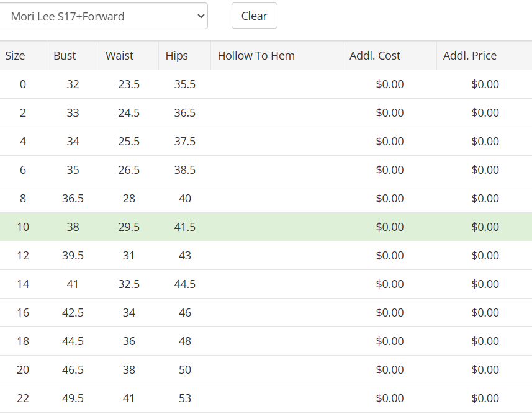Click the Clear button
This screenshot has height=414, width=532.
pos(255,16)
